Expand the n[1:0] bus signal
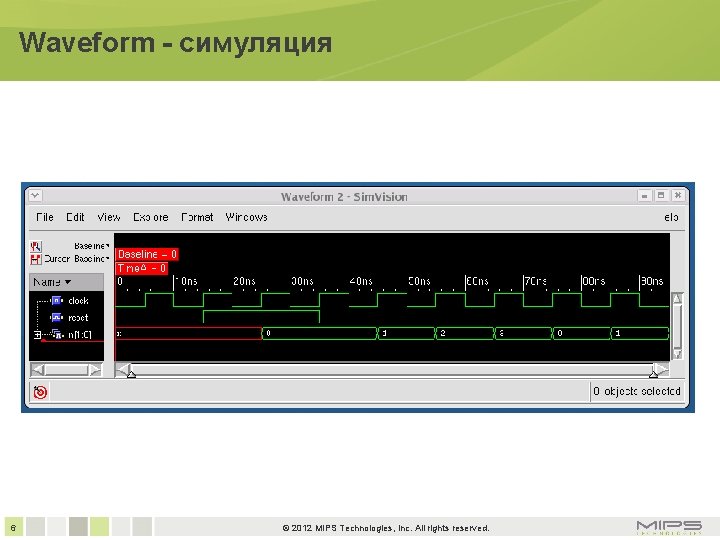This screenshot has height=540, width=720. (x=37, y=335)
